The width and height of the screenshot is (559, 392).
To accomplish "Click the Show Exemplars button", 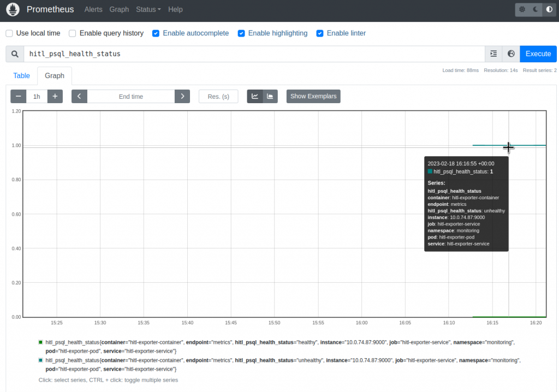I will pyautogui.click(x=313, y=96).
